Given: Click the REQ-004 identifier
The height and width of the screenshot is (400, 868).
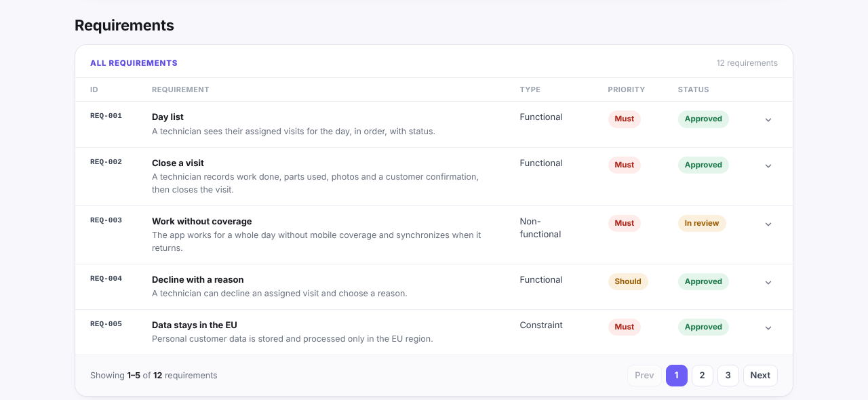Looking at the screenshot, I should 106,279.
